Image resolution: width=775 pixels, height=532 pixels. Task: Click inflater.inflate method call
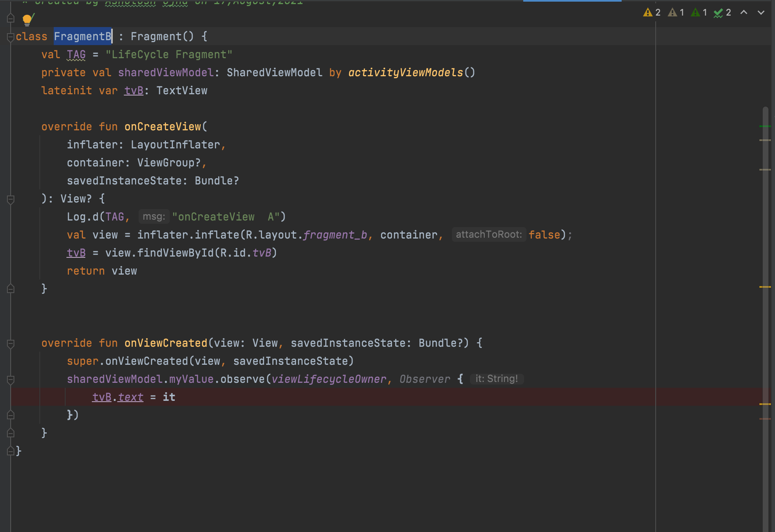(188, 235)
